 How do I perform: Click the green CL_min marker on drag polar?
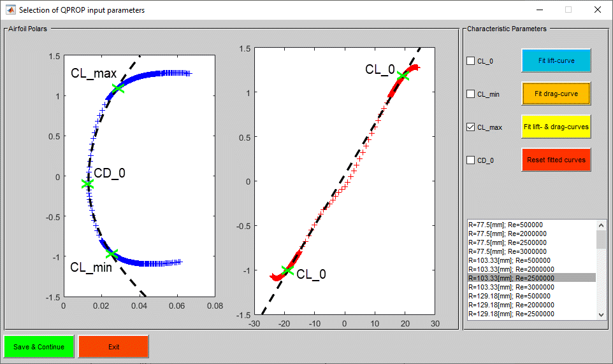(x=112, y=254)
